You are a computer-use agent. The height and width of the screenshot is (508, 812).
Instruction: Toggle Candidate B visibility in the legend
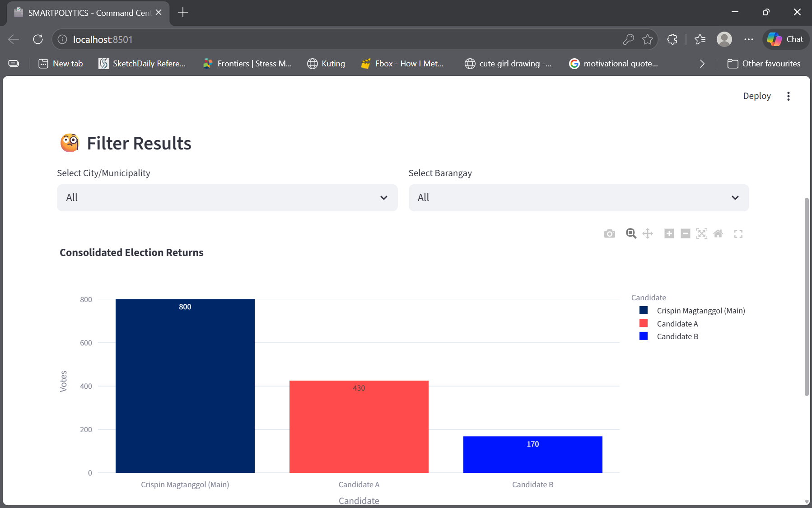pyautogui.click(x=677, y=336)
